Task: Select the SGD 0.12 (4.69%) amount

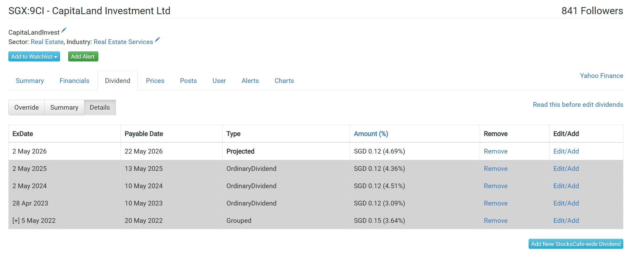Action: pos(379,151)
